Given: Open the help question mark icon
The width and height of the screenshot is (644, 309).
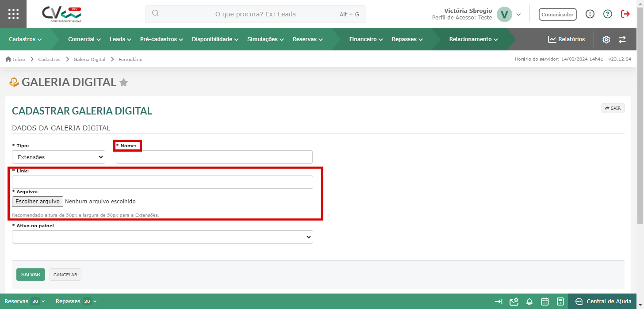Looking at the screenshot, I should [608, 14].
